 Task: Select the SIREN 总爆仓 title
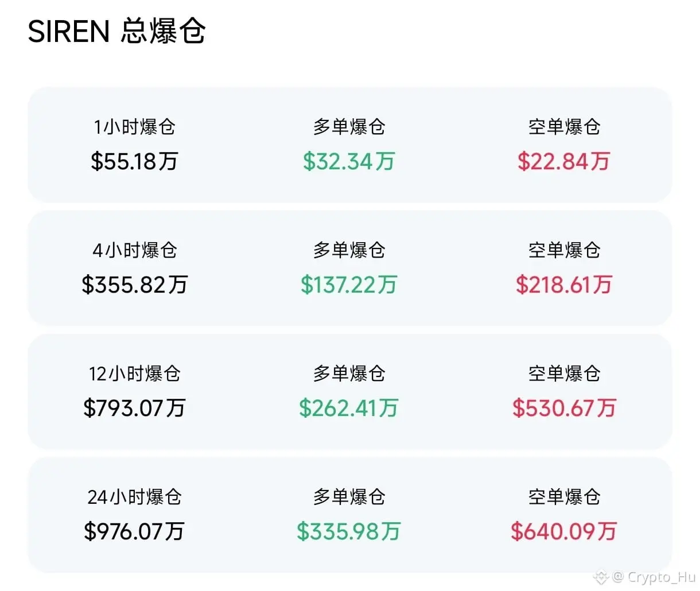(116, 30)
